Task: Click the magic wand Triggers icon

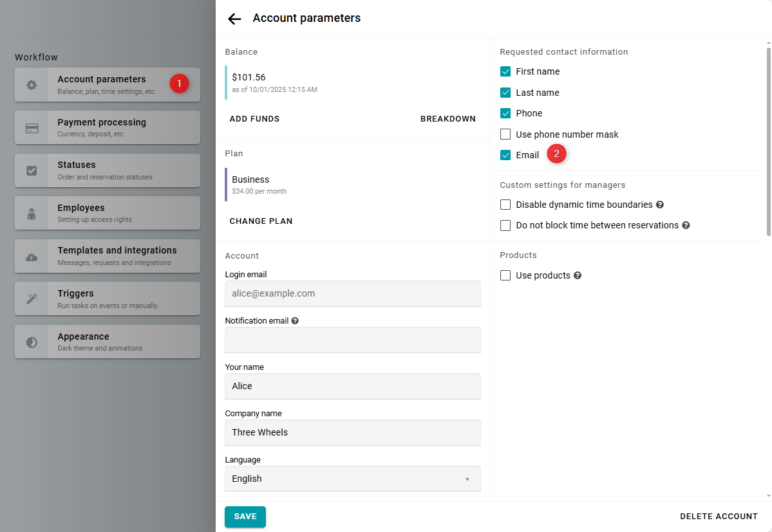Action: point(32,299)
